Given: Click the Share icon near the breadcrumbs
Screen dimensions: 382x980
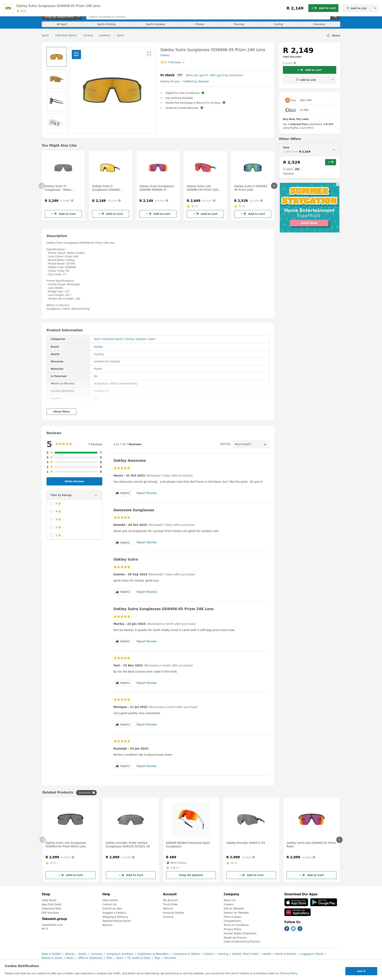Looking at the screenshot, I should pyautogui.click(x=328, y=36).
